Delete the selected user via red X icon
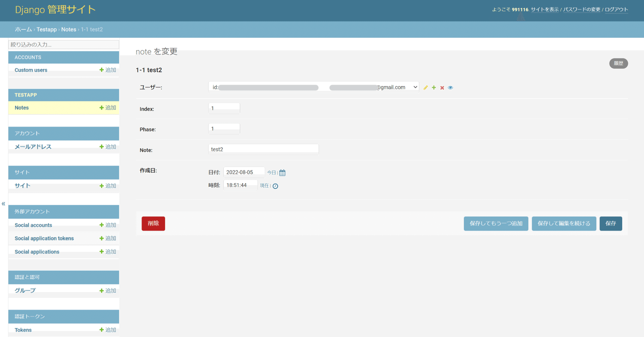The height and width of the screenshot is (337, 644). pyautogui.click(x=442, y=88)
